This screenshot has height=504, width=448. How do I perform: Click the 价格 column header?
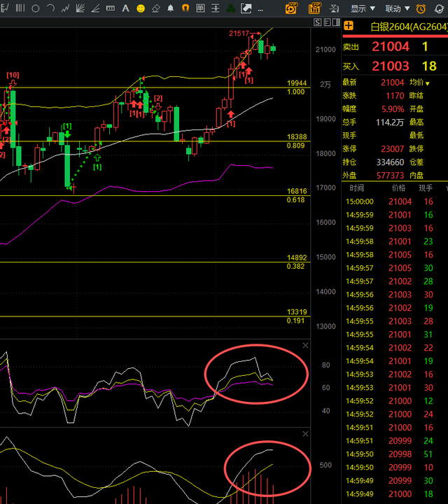[398, 188]
